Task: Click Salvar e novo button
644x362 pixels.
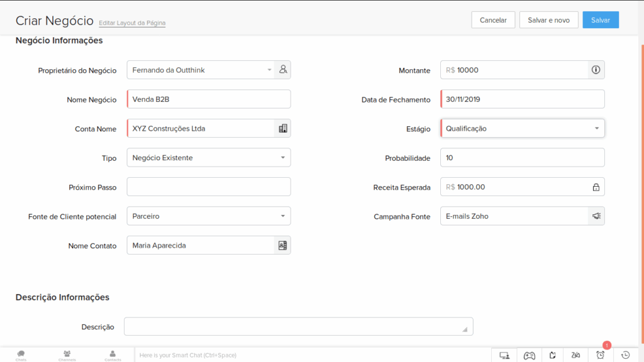Action: pyautogui.click(x=548, y=20)
